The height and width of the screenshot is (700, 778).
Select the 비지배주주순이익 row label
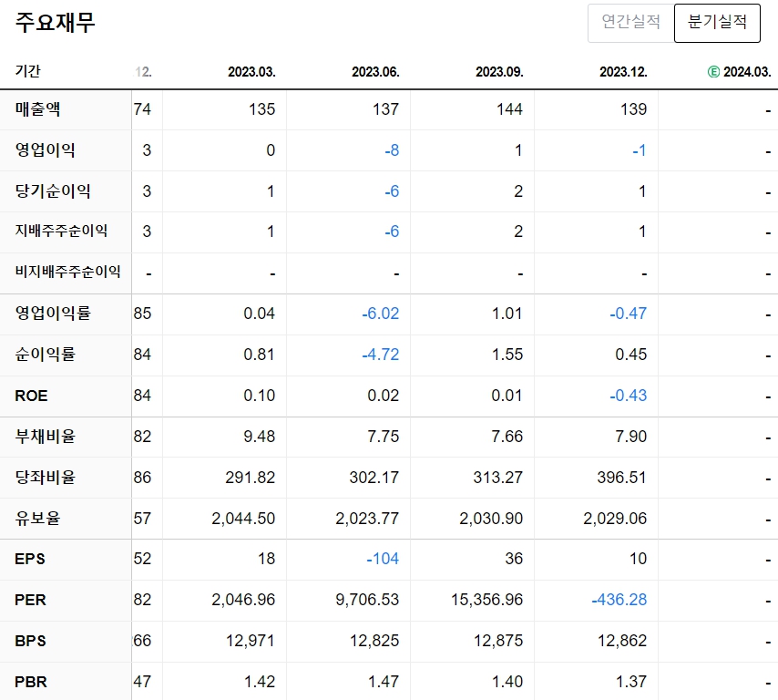(68, 272)
